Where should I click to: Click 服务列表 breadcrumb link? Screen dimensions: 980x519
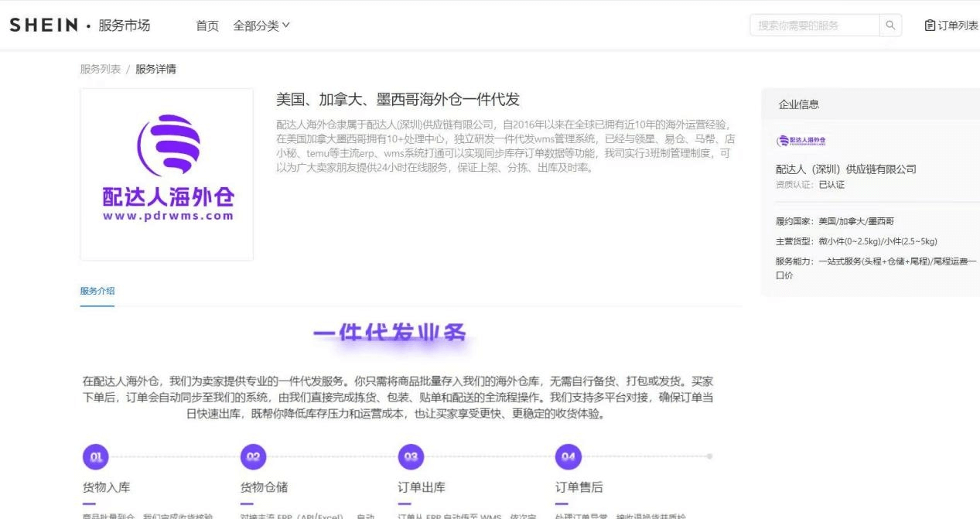(x=100, y=69)
